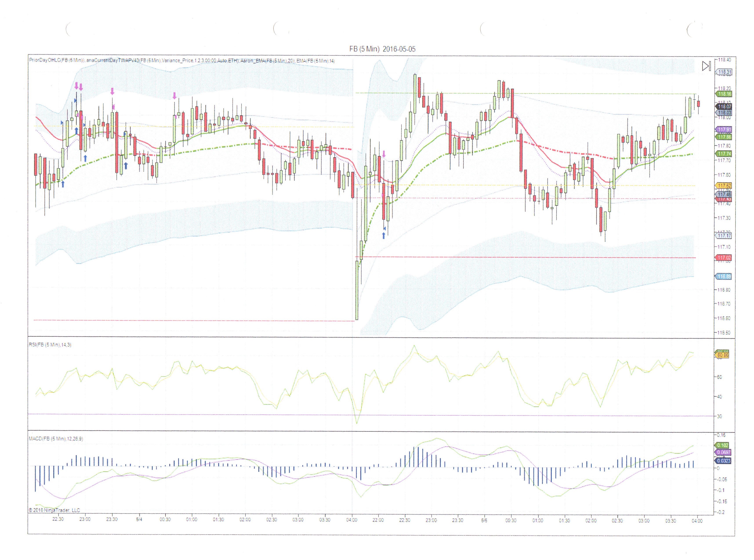The width and height of the screenshot is (754, 560).
Task: Click the -0.2 level on MACD axis
Action: [721, 512]
